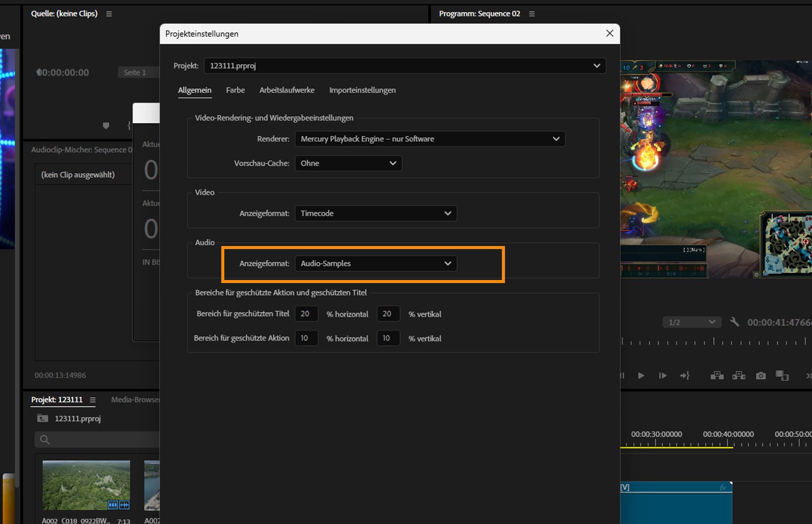Open the 1/2 playback resolution dropdown
The image size is (812, 524).
pos(692,322)
